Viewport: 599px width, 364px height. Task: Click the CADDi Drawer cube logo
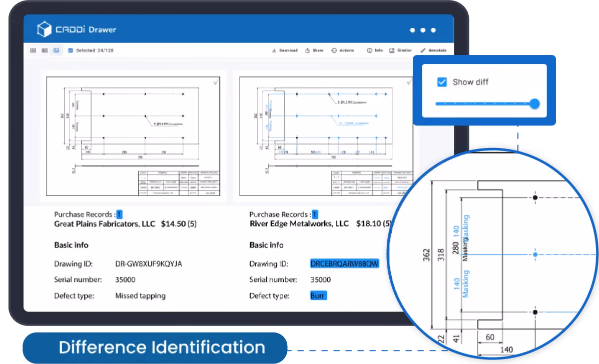44,29
